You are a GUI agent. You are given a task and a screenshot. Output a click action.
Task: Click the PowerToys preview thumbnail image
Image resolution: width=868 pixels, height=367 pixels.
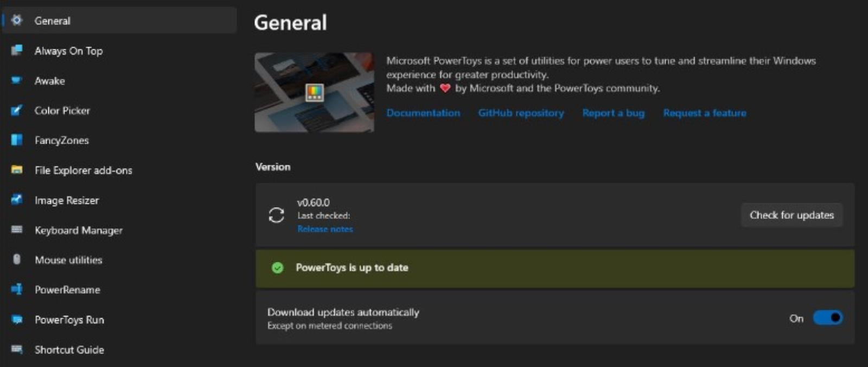point(314,92)
